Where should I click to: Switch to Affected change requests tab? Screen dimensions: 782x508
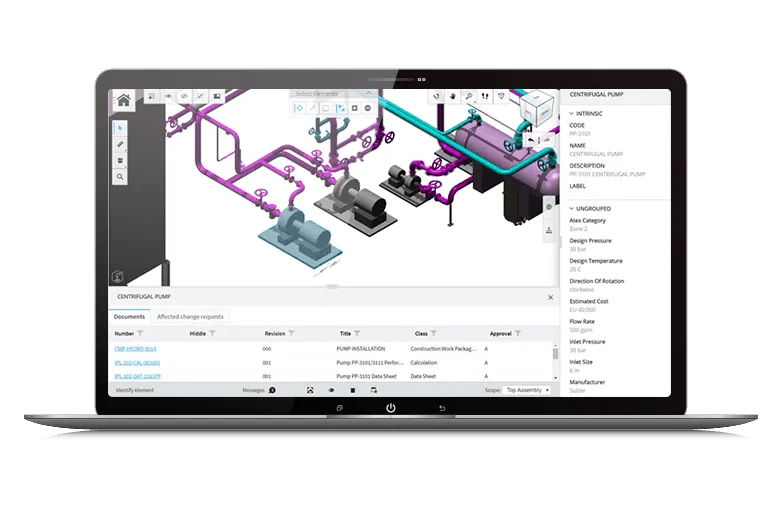coord(190,316)
